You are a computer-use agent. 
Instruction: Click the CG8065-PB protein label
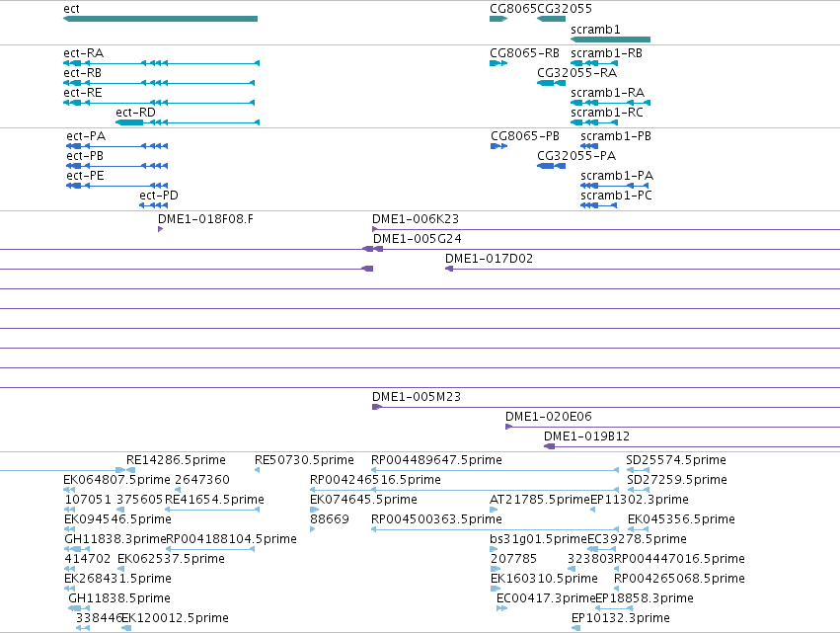[x=525, y=136]
